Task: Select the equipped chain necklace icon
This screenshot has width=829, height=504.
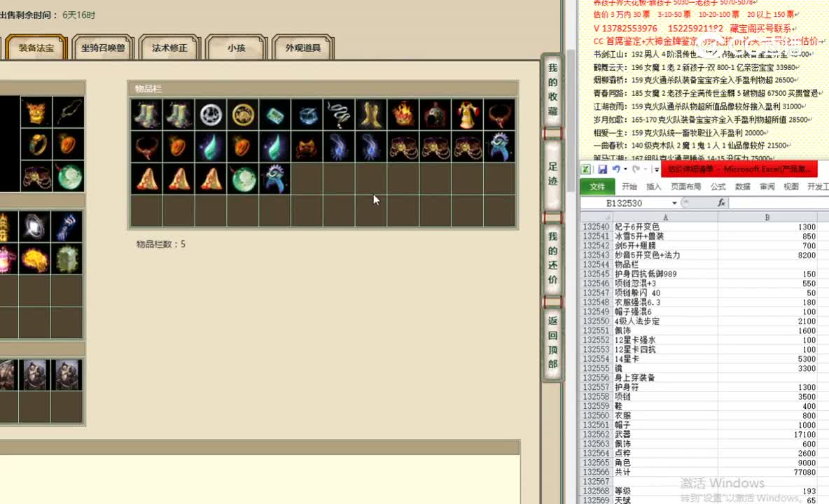Action: (x=68, y=111)
